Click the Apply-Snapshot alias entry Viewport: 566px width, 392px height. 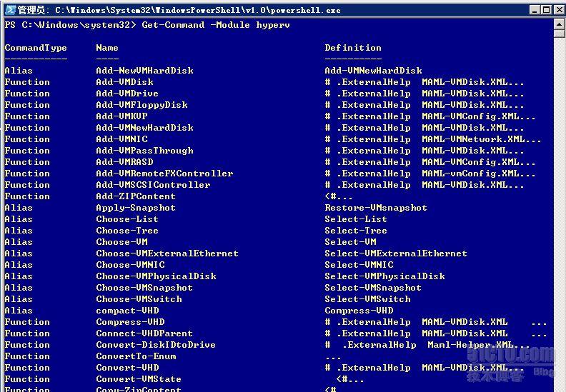pos(136,208)
